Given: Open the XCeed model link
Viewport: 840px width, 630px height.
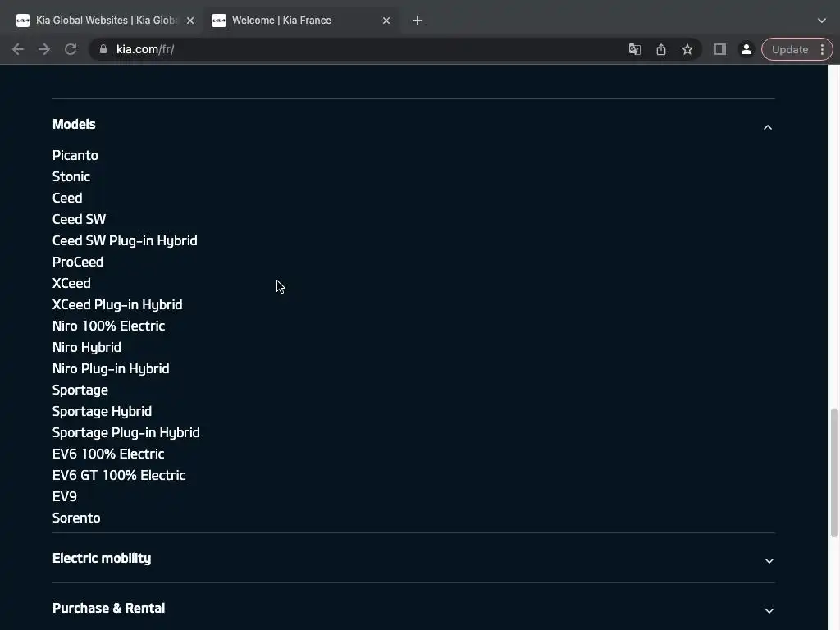Looking at the screenshot, I should point(72,283).
